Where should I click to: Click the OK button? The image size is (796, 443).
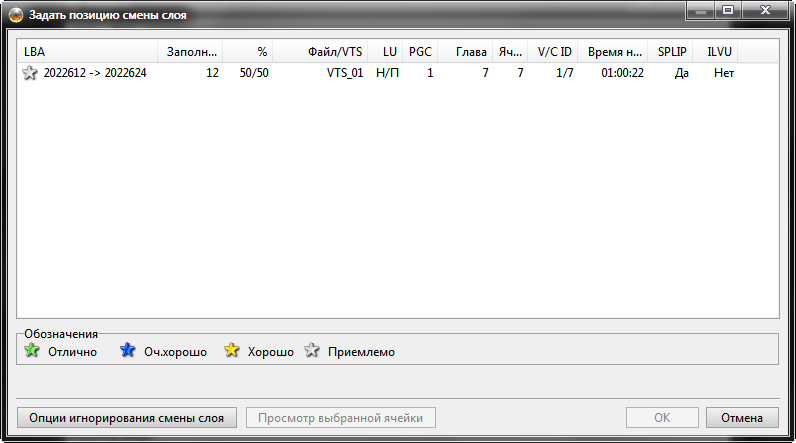(x=662, y=418)
